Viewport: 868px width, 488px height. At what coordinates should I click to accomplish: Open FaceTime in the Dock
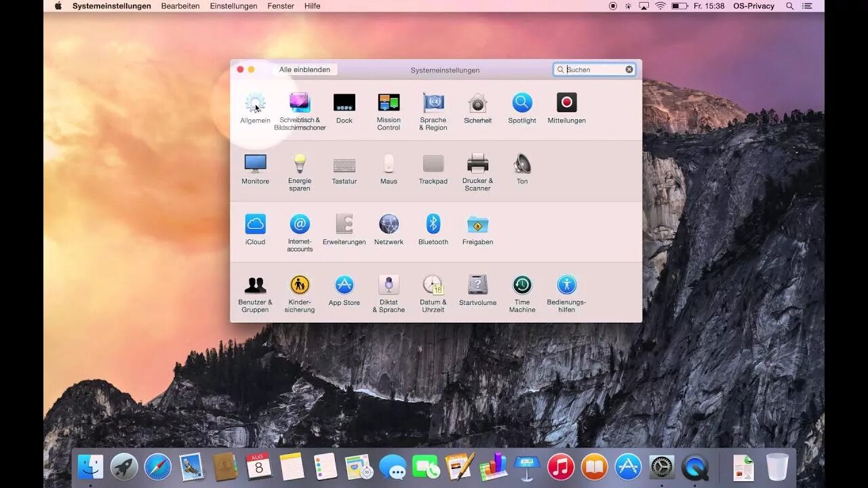426,466
